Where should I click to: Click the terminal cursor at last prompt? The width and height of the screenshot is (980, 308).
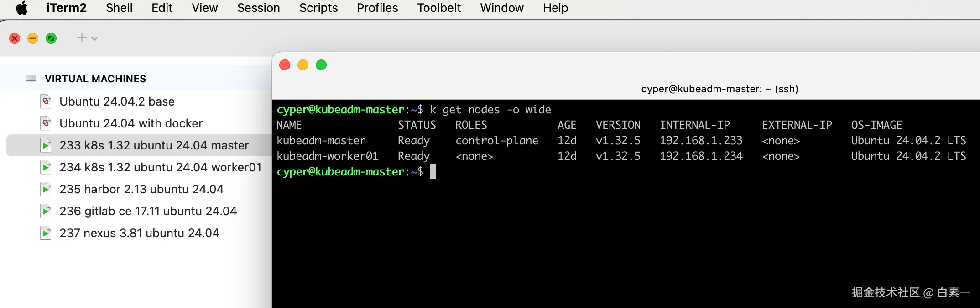pos(433,172)
